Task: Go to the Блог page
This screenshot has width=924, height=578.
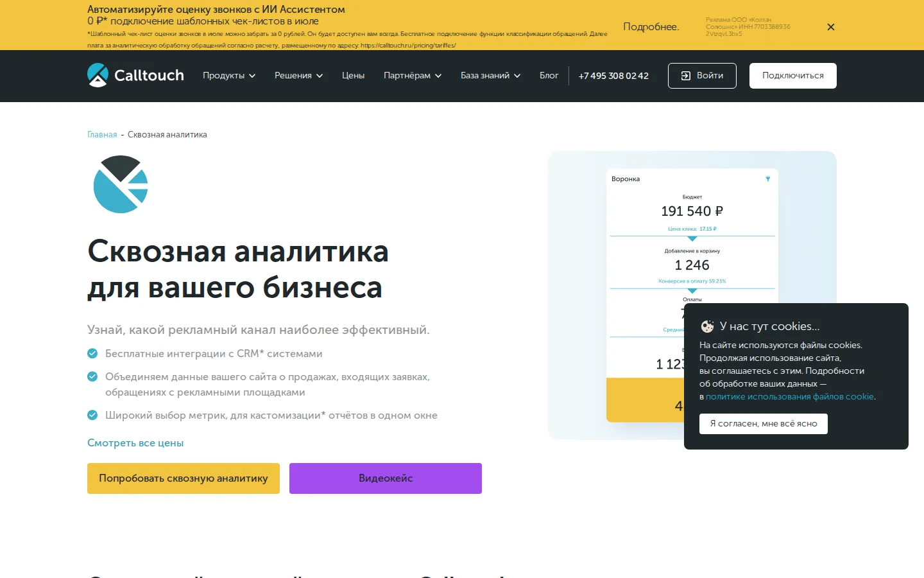Action: point(549,76)
